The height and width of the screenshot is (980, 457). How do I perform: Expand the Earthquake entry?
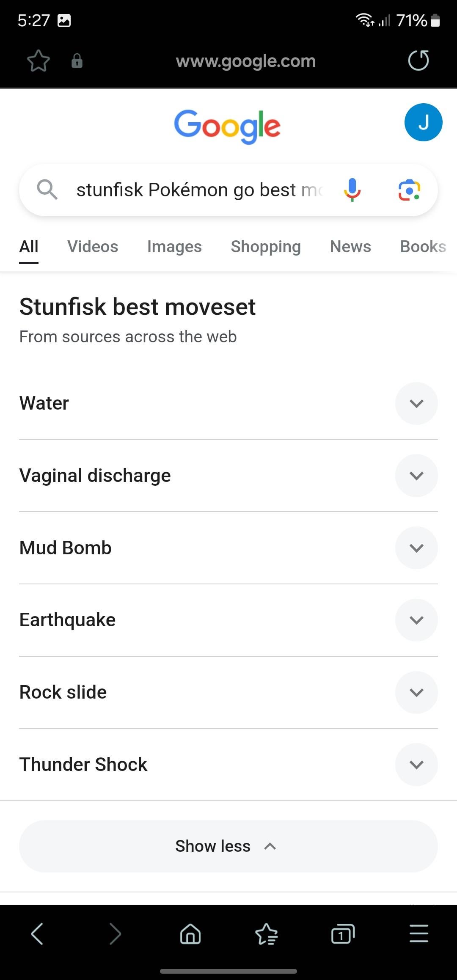[x=416, y=620]
